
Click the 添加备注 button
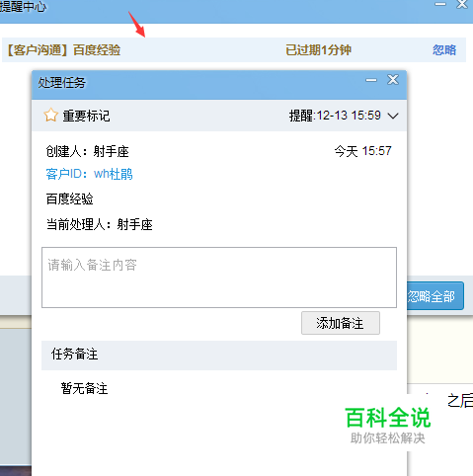pos(341,323)
